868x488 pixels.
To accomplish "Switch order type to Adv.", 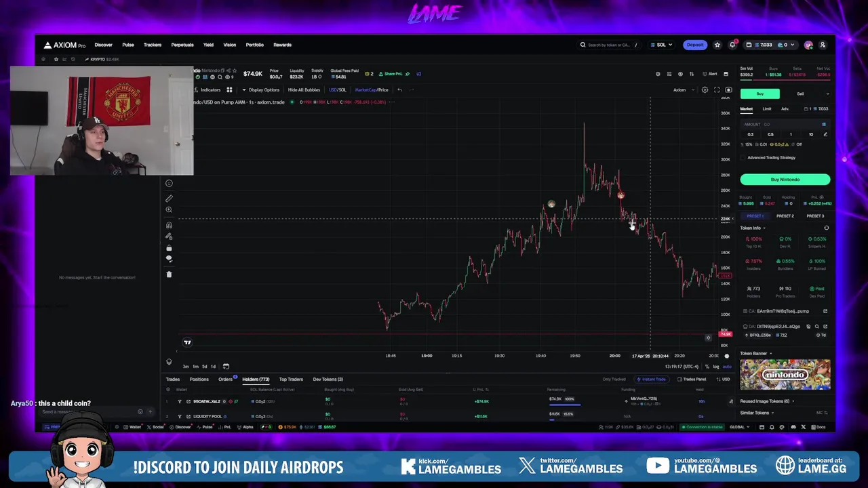I will [x=785, y=108].
